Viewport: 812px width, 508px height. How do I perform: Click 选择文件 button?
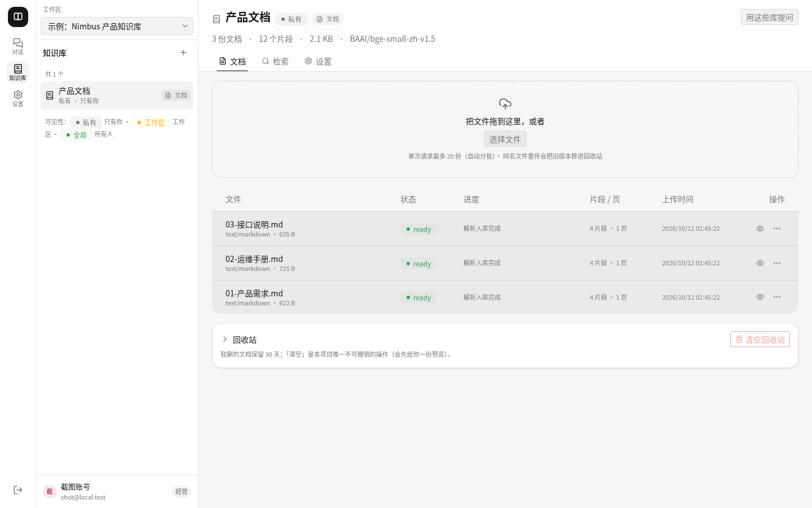point(505,139)
